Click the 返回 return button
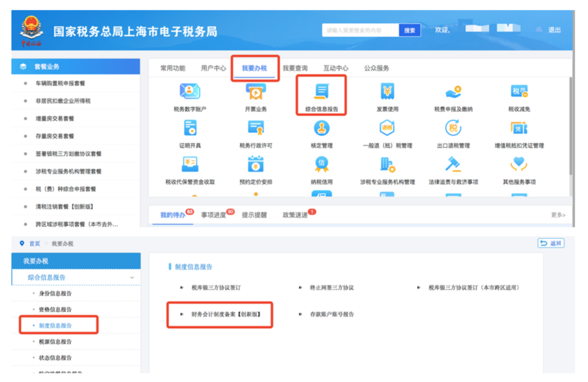Image resolution: width=588 pixels, height=382 pixels. click(551, 243)
